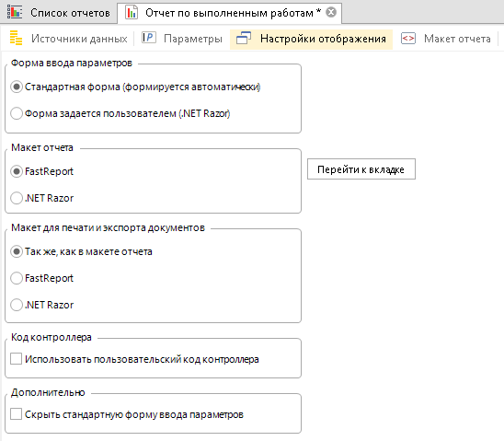504x441 pixels.
Task: Click the Макет отчета code brackets icon
Action: pyautogui.click(x=408, y=39)
